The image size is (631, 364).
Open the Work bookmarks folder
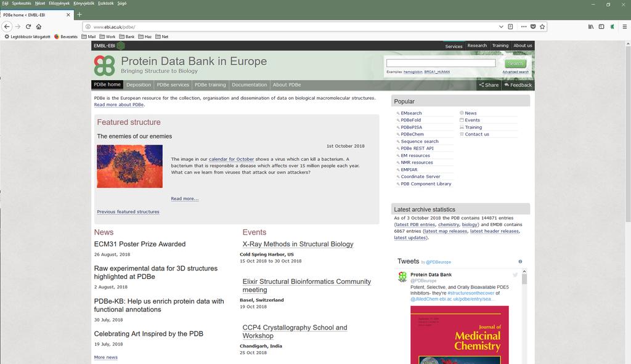(x=107, y=36)
